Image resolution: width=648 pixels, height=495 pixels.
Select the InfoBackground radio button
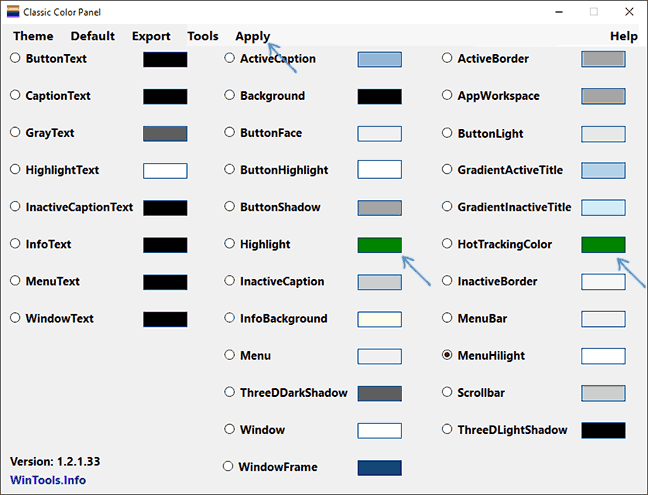tap(230, 319)
